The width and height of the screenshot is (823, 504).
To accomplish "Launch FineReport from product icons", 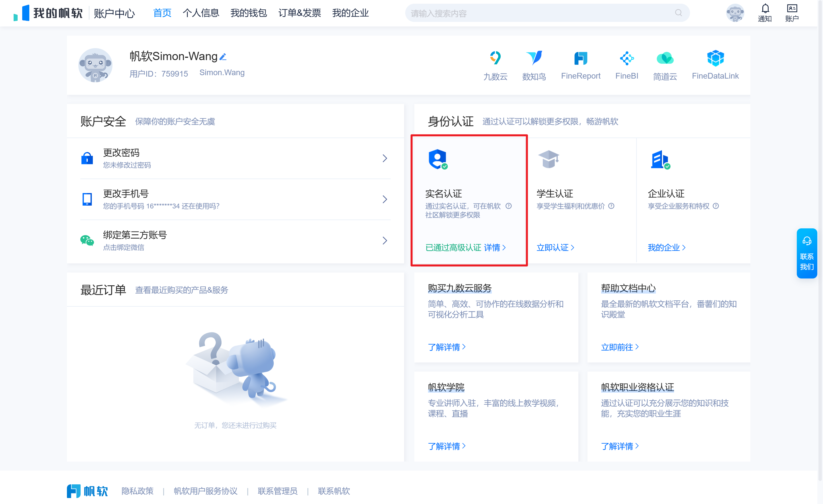I will [x=580, y=58].
